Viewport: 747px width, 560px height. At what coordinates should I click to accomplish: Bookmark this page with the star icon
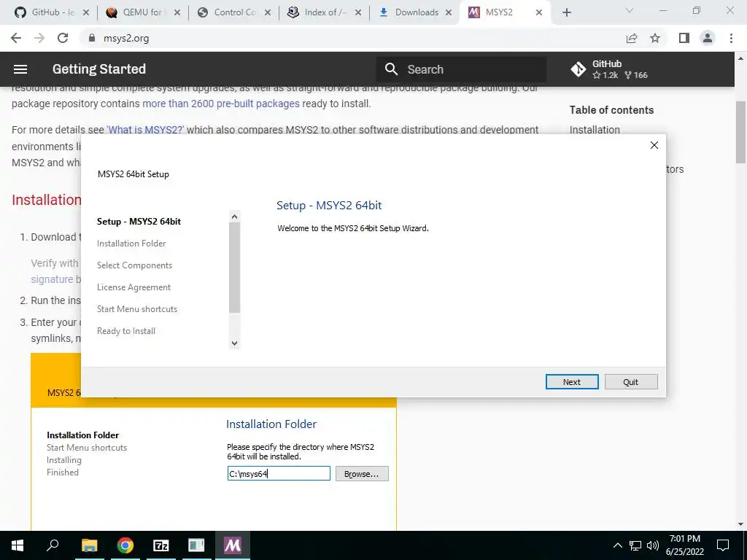[655, 38]
